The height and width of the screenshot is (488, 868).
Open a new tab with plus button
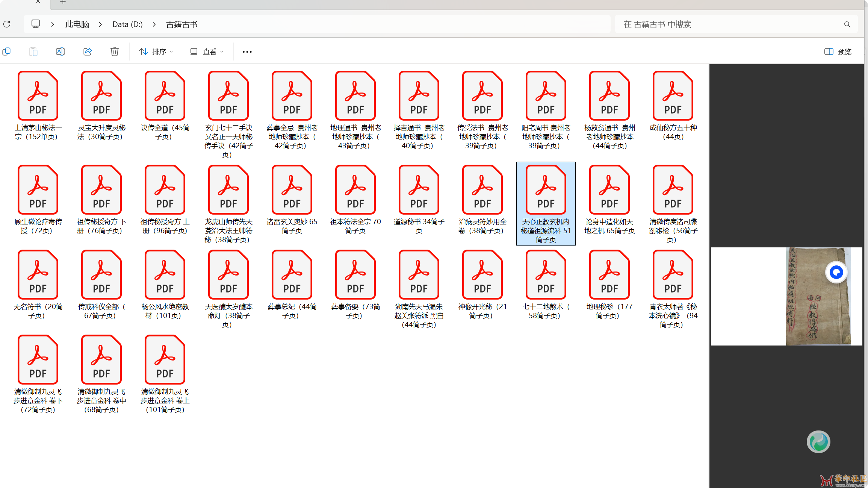click(63, 2)
